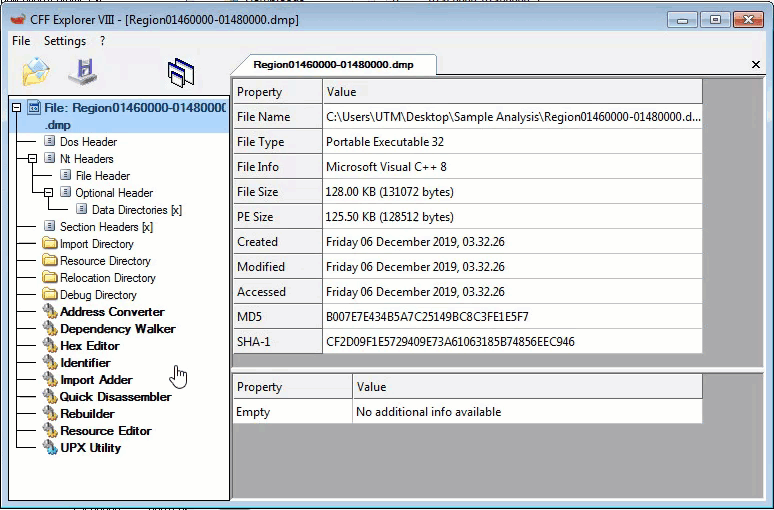Open Quick Disassembler from the tree
774x510 pixels.
pos(116,397)
